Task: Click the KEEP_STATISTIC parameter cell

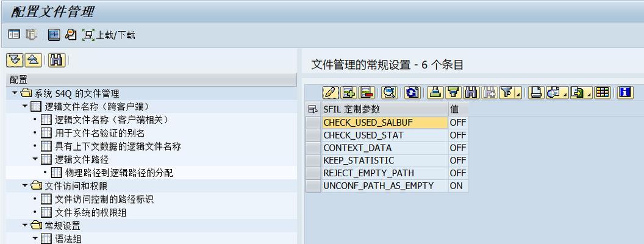Action: 384,160
